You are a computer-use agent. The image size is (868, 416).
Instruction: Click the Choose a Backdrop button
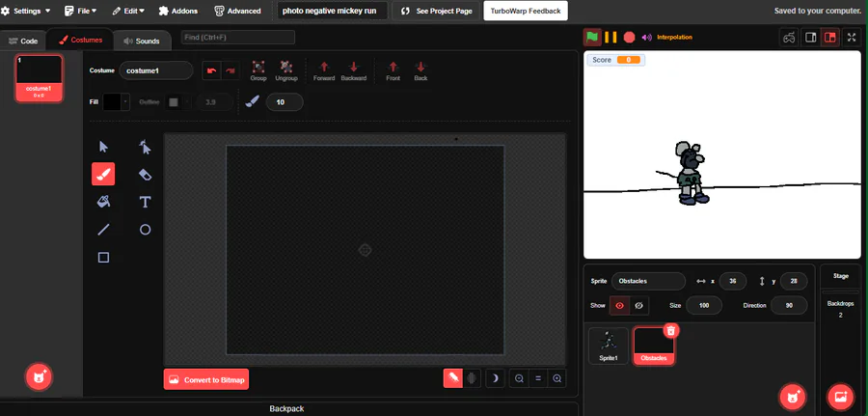pos(840,397)
